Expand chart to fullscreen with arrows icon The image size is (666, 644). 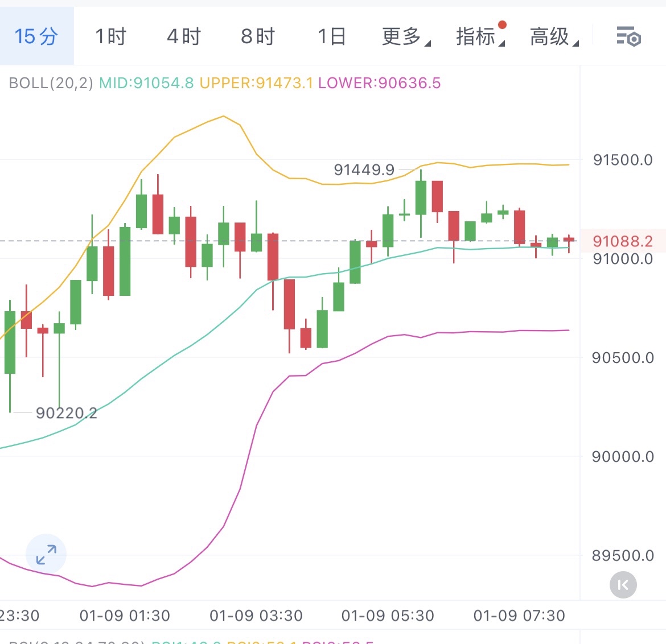click(x=46, y=554)
